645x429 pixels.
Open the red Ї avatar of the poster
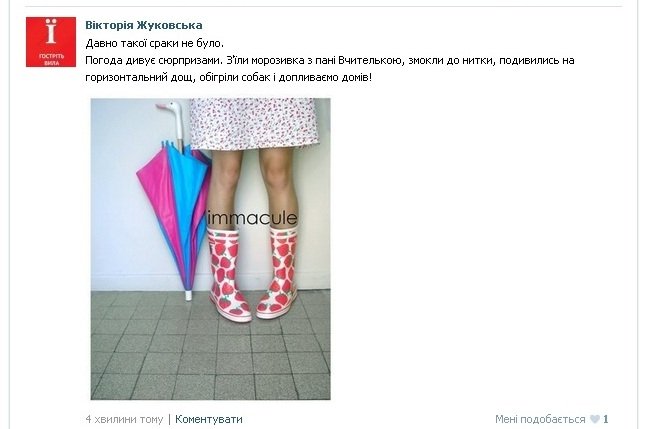click(x=51, y=42)
